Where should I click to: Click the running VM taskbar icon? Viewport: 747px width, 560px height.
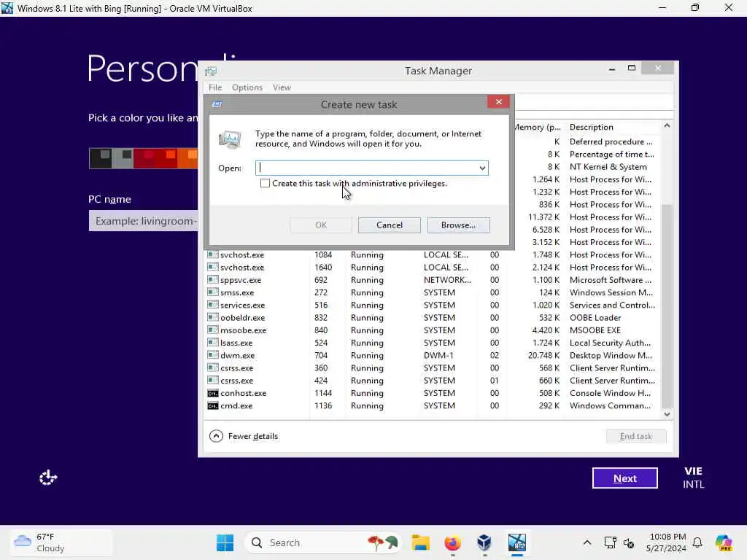pos(517,542)
